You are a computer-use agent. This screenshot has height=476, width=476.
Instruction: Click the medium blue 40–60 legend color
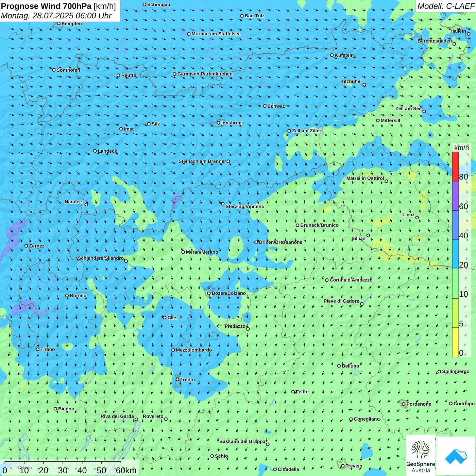click(455, 225)
